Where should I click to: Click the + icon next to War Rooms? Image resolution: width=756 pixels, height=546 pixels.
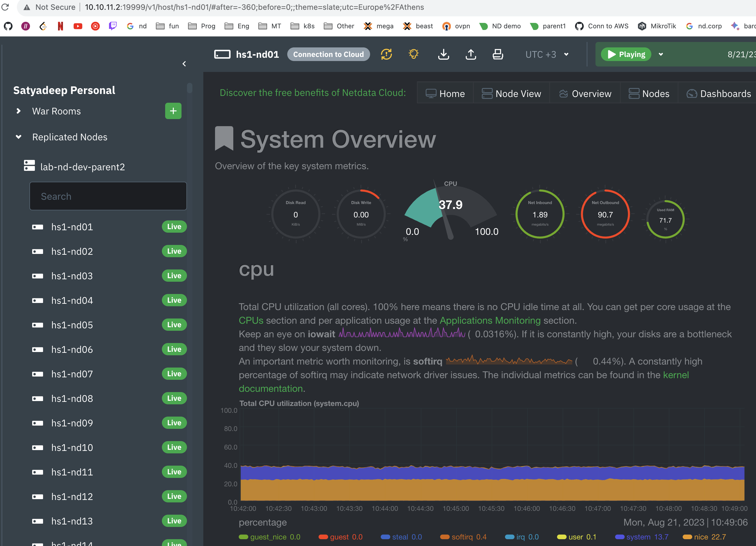click(173, 111)
